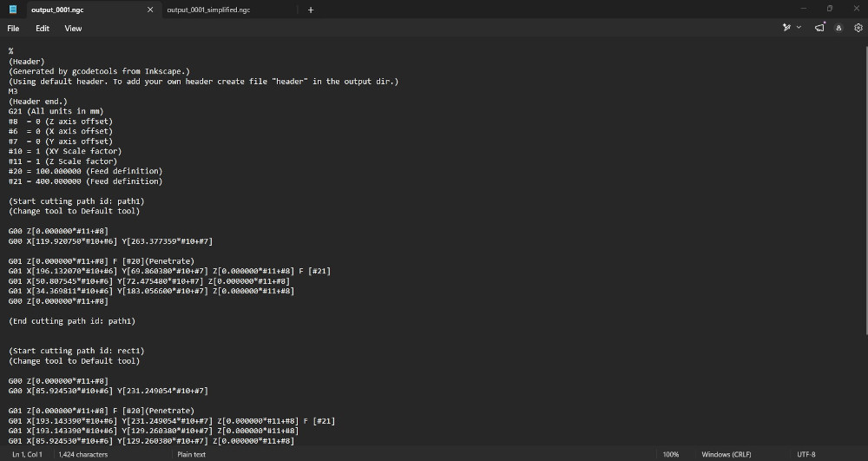Open the File menu

[x=13, y=28]
